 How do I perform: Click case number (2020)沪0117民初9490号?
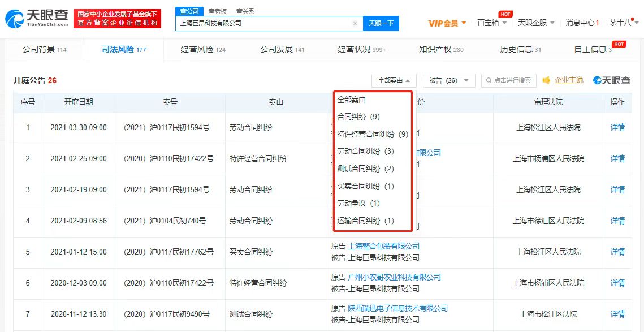tap(167, 314)
